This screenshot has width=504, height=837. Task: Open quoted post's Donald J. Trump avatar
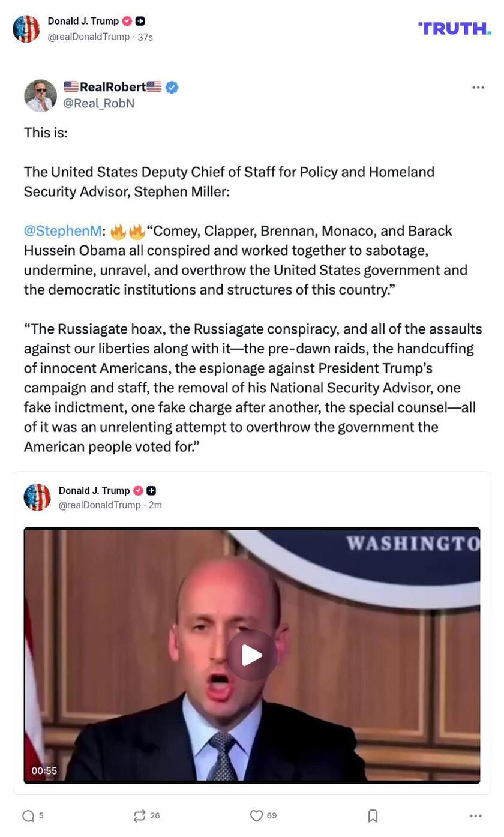click(37, 497)
